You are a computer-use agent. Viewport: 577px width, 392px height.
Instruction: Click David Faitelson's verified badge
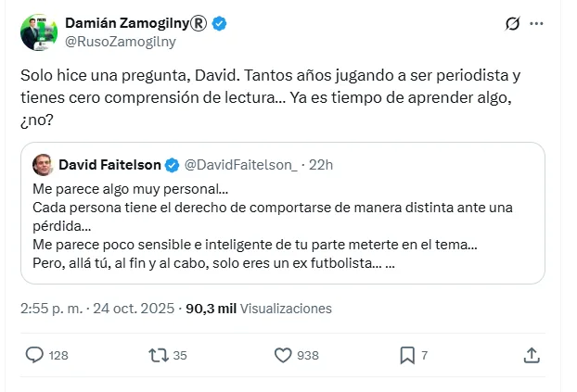coord(173,165)
